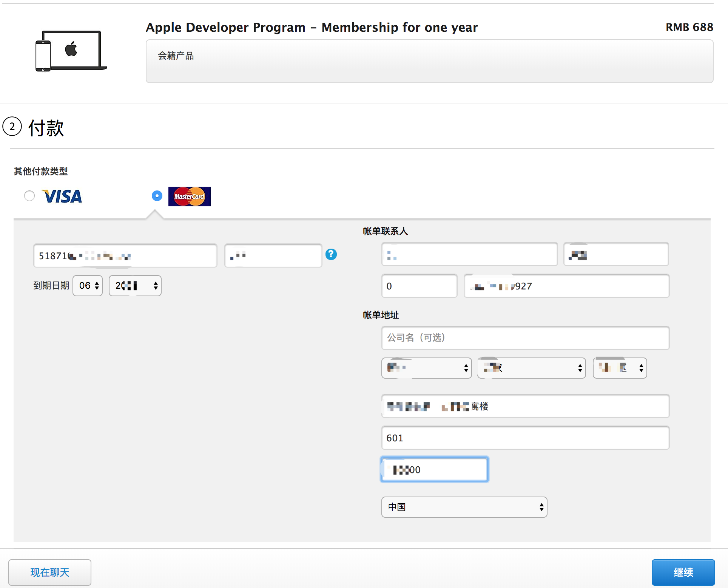Click the card number help icon

coord(333,255)
